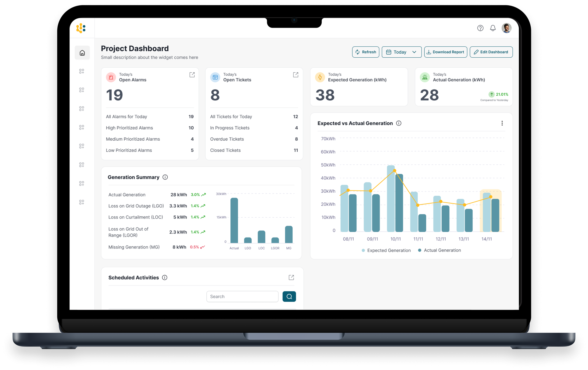Open three-dot menu on generation chart
The image size is (588, 370).
[502, 123]
